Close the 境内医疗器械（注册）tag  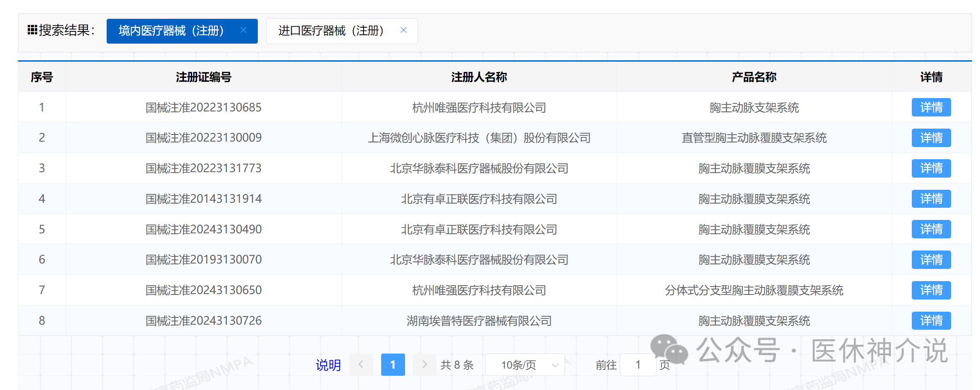click(244, 30)
